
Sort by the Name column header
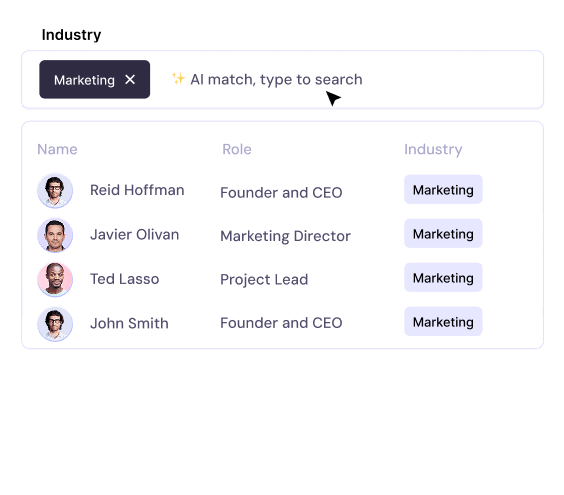pyautogui.click(x=58, y=149)
